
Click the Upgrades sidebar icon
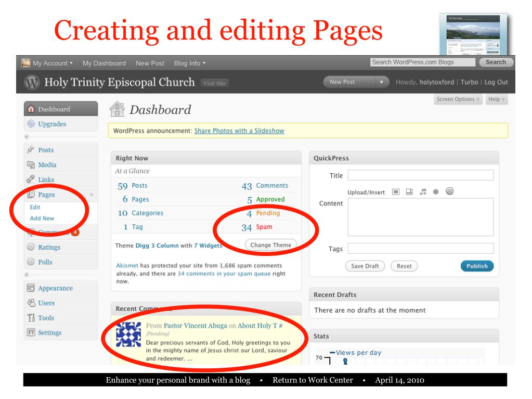[x=31, y=124]
